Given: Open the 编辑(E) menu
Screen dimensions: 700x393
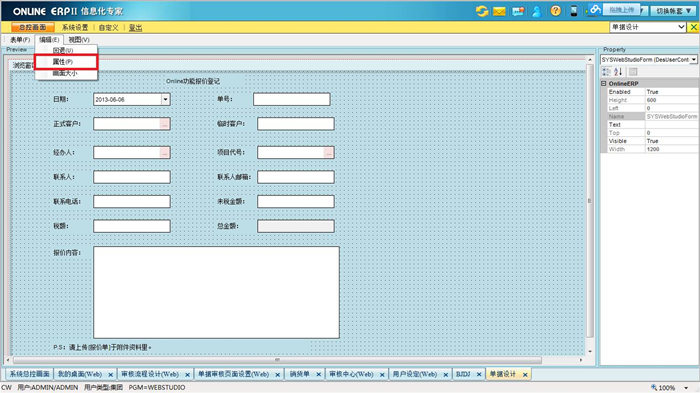Looking at the screenshot, I should click(x=49, y=40).
